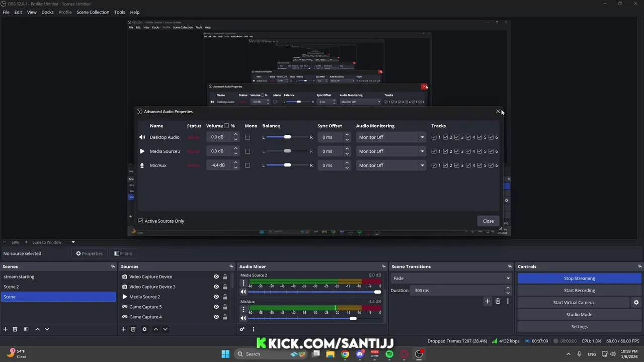The image size is (644, 362).
Task: Open the Edit menu
Action: pos(18,12)
